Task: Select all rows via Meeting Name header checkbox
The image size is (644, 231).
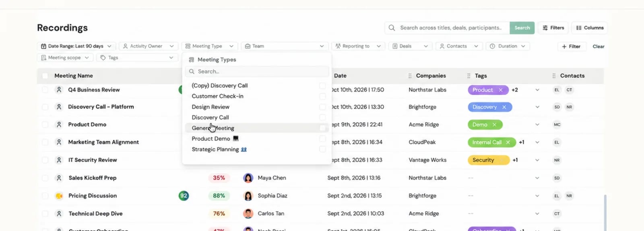Action: 45,76
